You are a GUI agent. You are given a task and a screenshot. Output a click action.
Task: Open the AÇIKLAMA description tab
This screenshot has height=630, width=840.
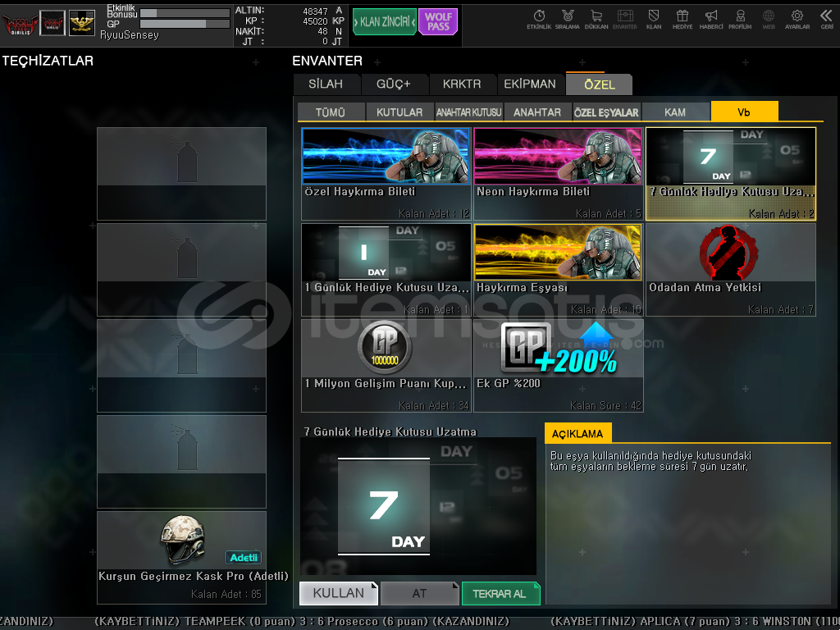[x=577, y=433]
